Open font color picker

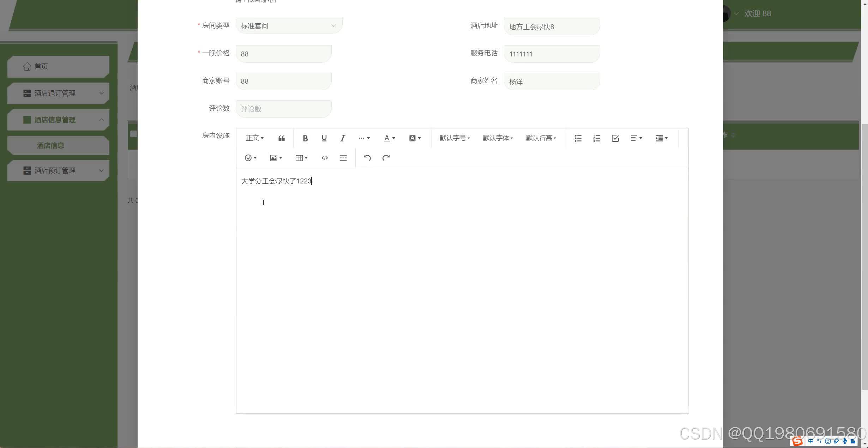389,138
